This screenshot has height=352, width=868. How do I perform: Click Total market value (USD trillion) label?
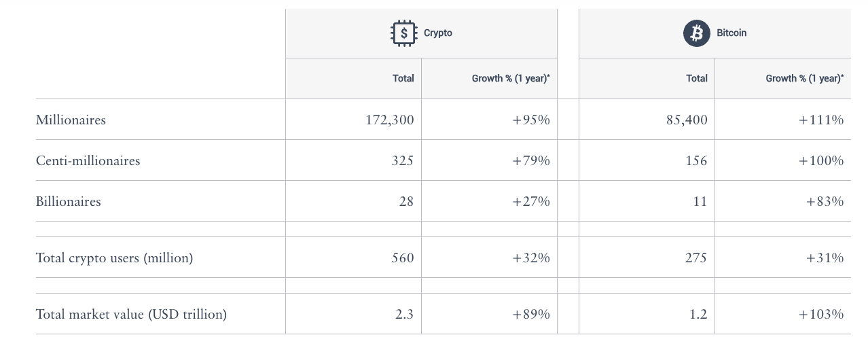131,315
